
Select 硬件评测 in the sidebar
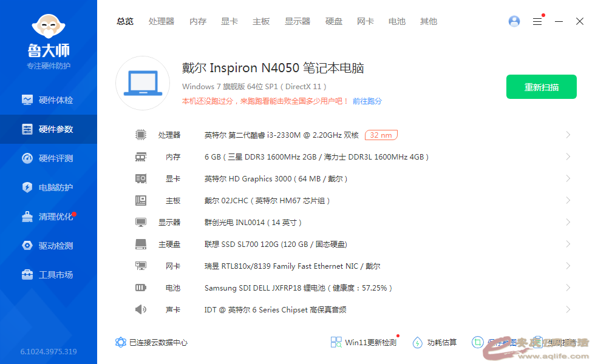click(x=49, y=158)
